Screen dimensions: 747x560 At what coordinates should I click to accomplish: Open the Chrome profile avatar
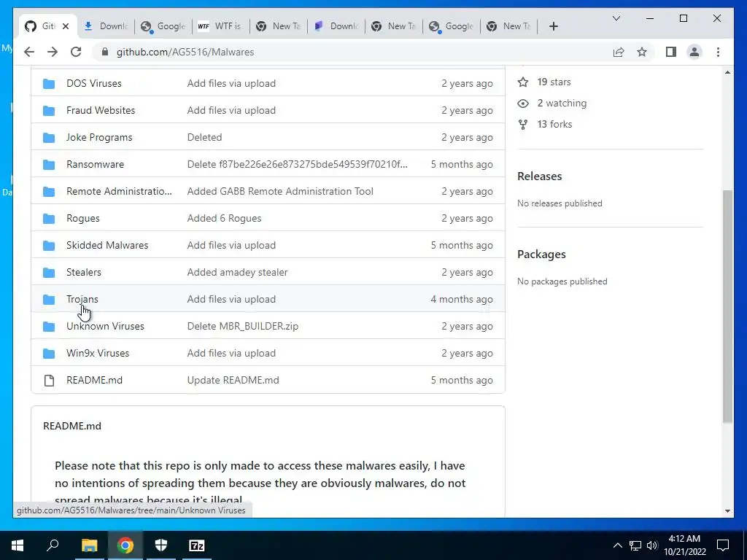[x=694, y=52]
